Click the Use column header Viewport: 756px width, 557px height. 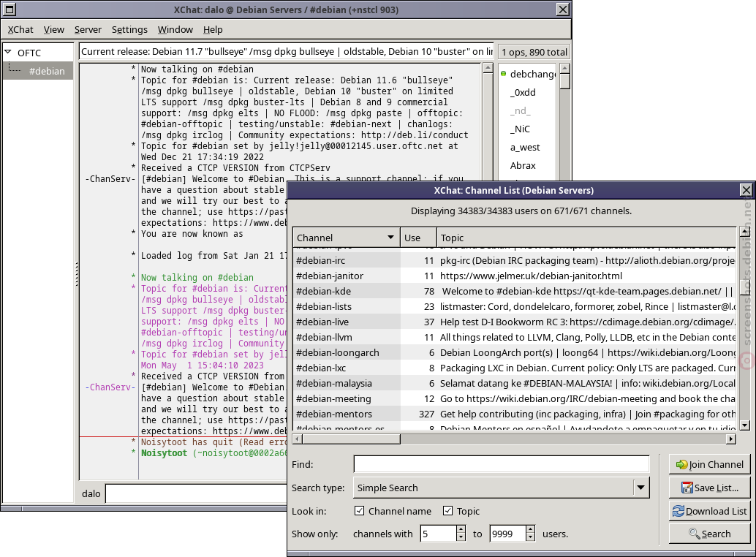click(x=418, y=238)
